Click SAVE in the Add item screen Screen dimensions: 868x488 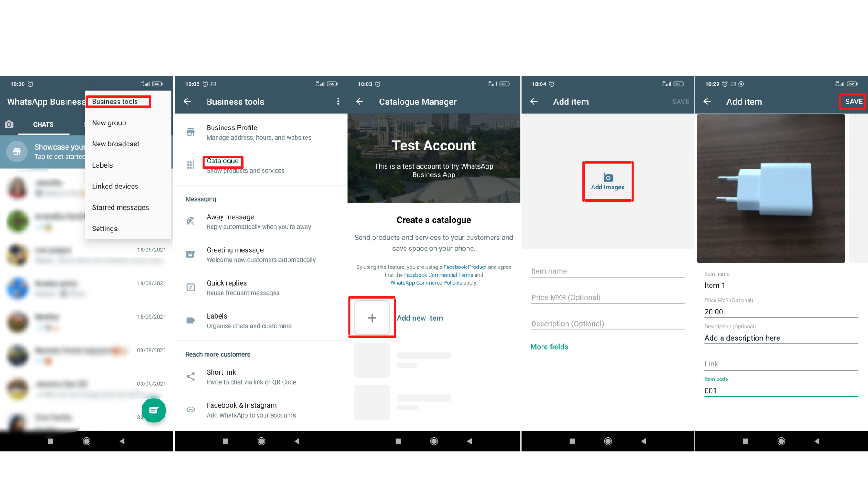coord(852,102)
